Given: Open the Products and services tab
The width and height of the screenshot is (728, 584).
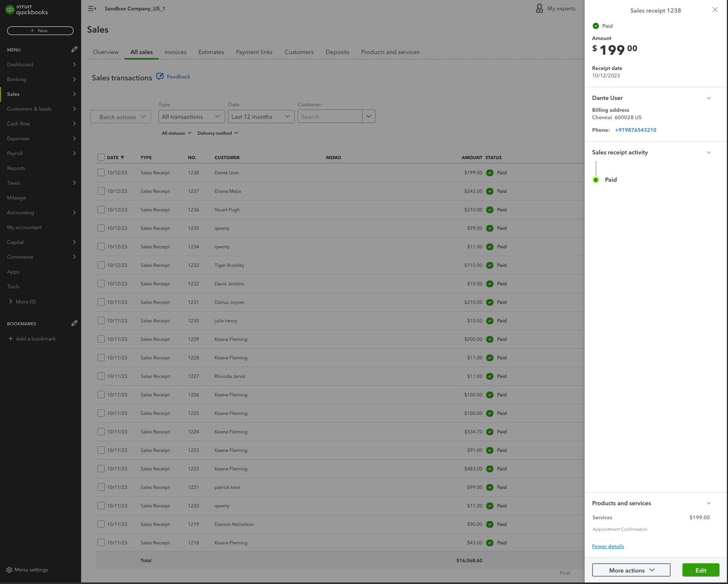Looking at the screenshot, I should point(390,52).
